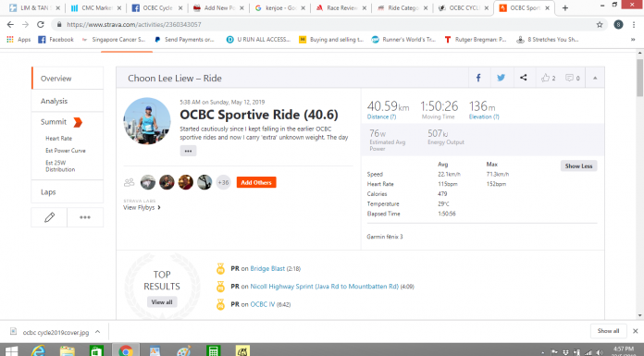The width and height of the screenshot is (644, 356).
Task: Select Laps in the sidebar menu
Action: click(68, 191)
